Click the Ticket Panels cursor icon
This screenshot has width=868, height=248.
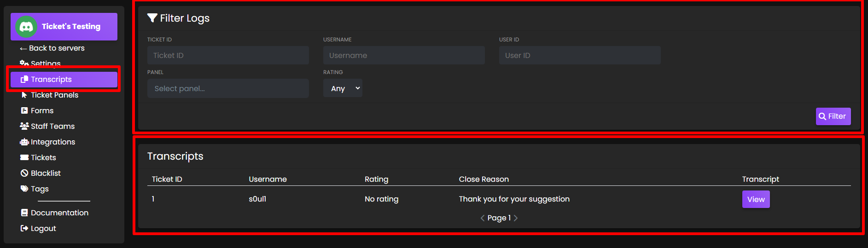(x=24, y=95)
